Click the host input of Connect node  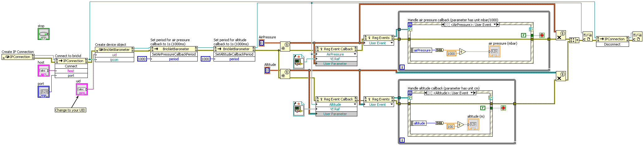pyautogui.click(x=71, y=71)
